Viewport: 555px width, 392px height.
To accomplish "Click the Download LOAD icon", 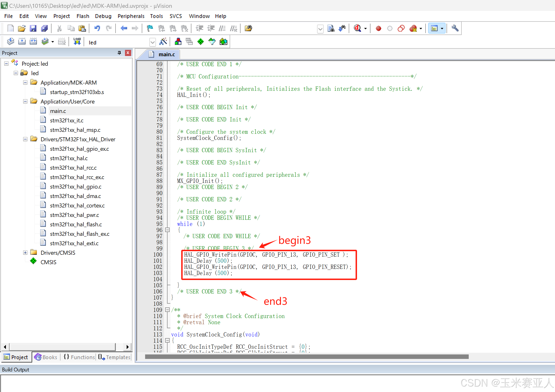I will (77, 42).
